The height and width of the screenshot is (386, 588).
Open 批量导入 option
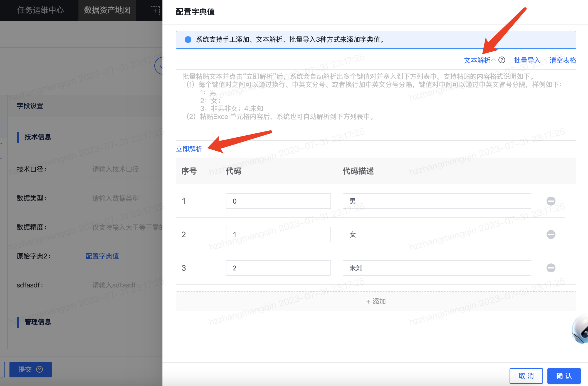click(x=527, y=60)
